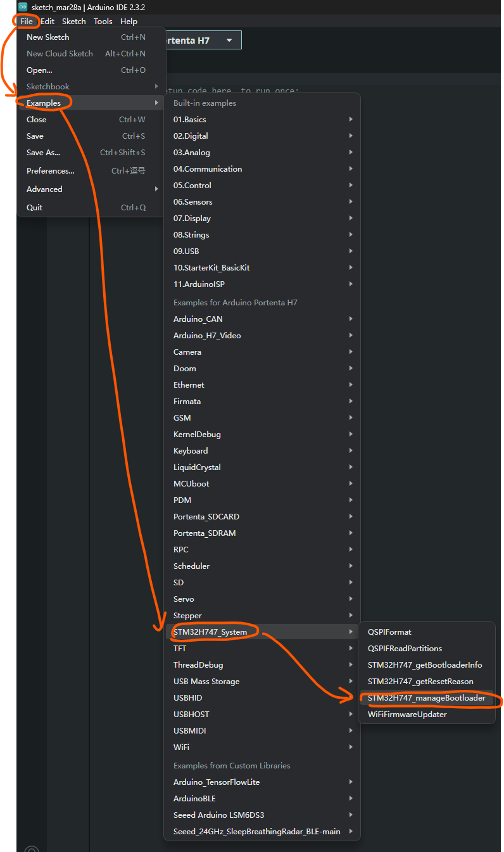The height and width of the screenshot is (852, 504).
Task: Select Preferences... in the File menu
Action: pyautogui.click(x=50, y=171)
